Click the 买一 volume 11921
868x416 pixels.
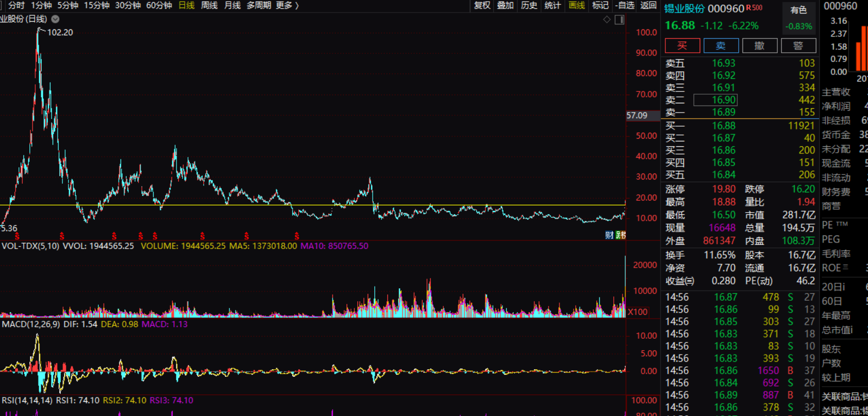801,126
